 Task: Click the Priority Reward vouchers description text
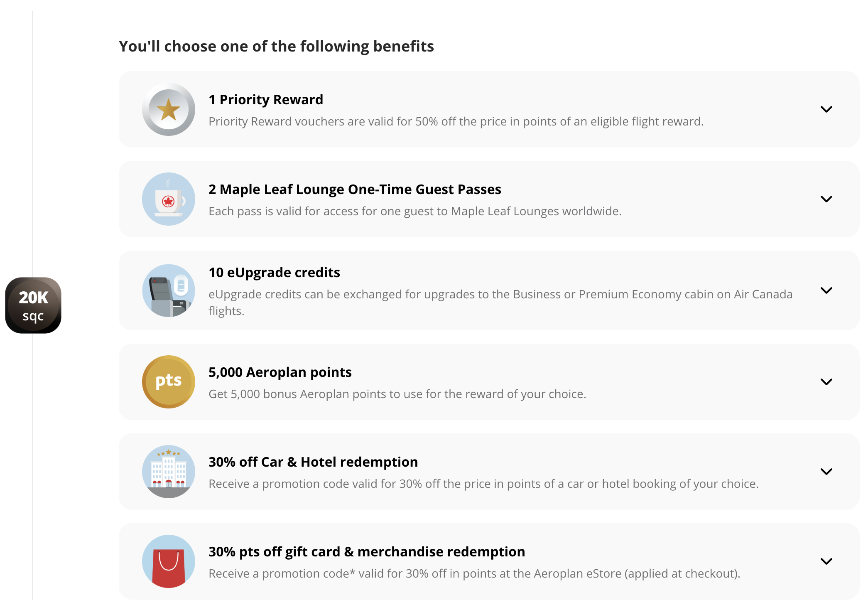click(456, 121)
